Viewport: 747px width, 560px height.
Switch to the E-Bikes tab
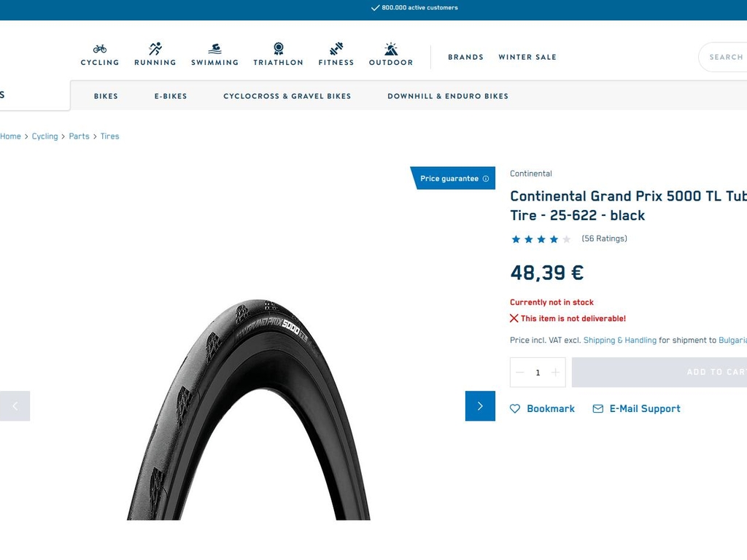coord(171,96)
